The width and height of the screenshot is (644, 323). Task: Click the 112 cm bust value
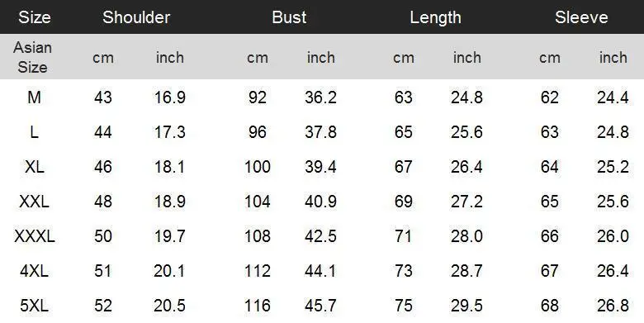(258, 271)
